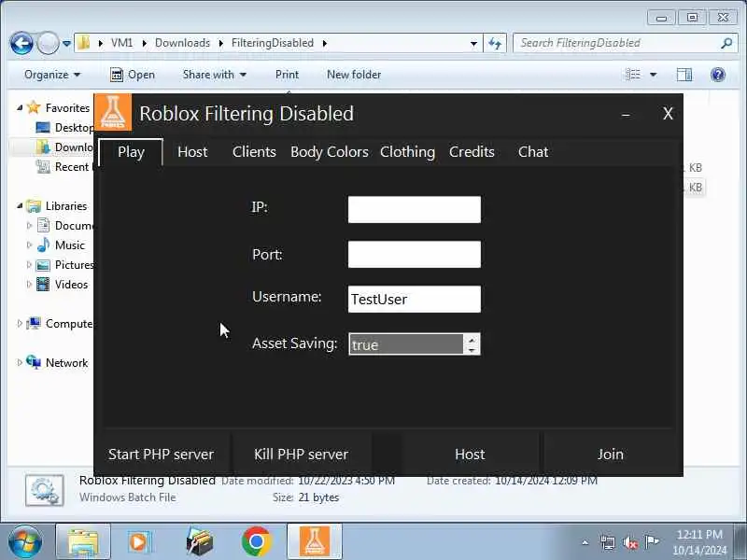The height and width of the screenshot is (560, 747).
Task: Expand Documents library node
Action: click(x=29, y=226)
